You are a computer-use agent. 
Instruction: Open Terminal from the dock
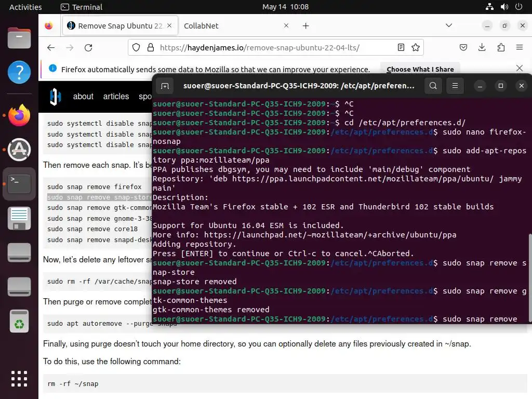tap(19, 184)
